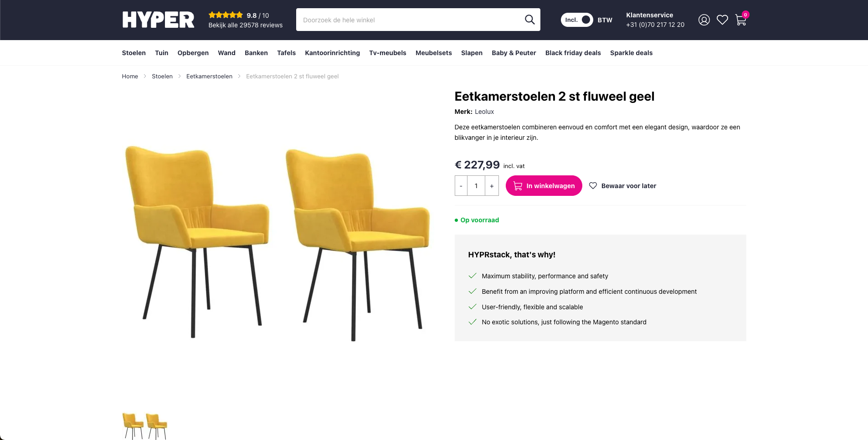The image size is (868, 440).
Task: Toggle the Incl. BTW switch
Action: [577, 20]
